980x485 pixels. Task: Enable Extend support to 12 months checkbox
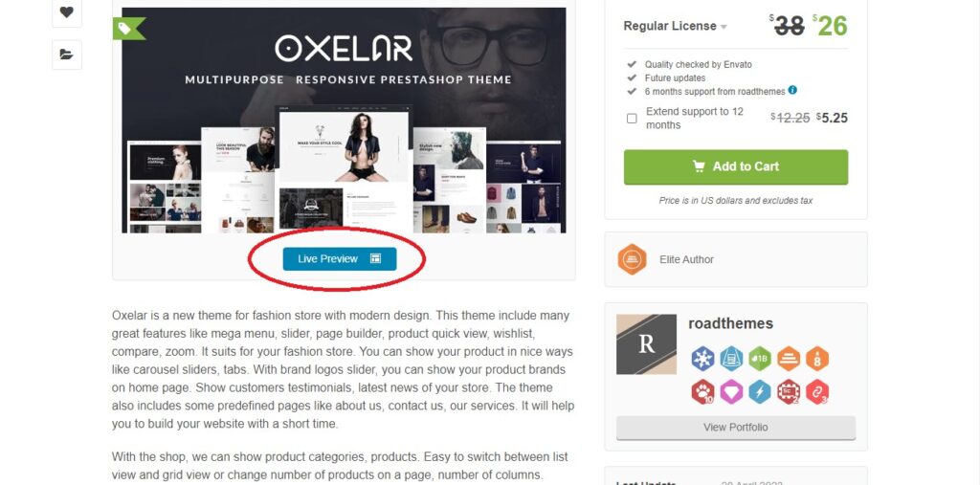632,118
